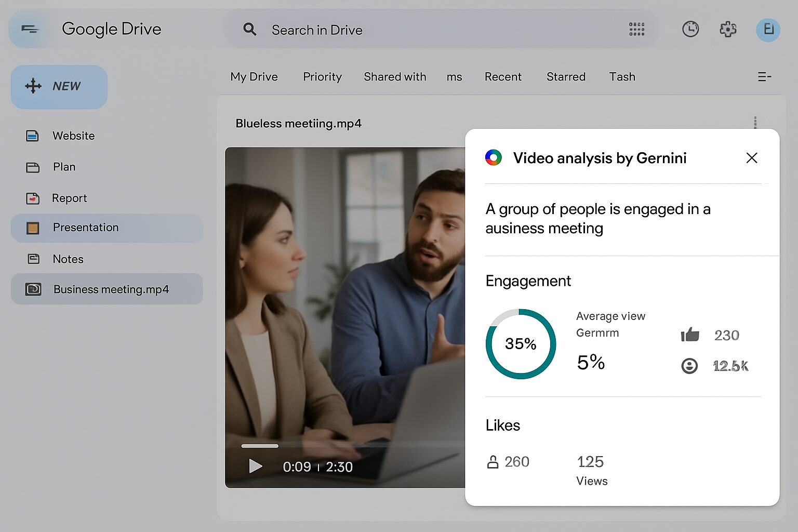Viewport: 798px width, 532px height.
Task: Toggle the list view layout icon
Action: click(x=764, y=77)
